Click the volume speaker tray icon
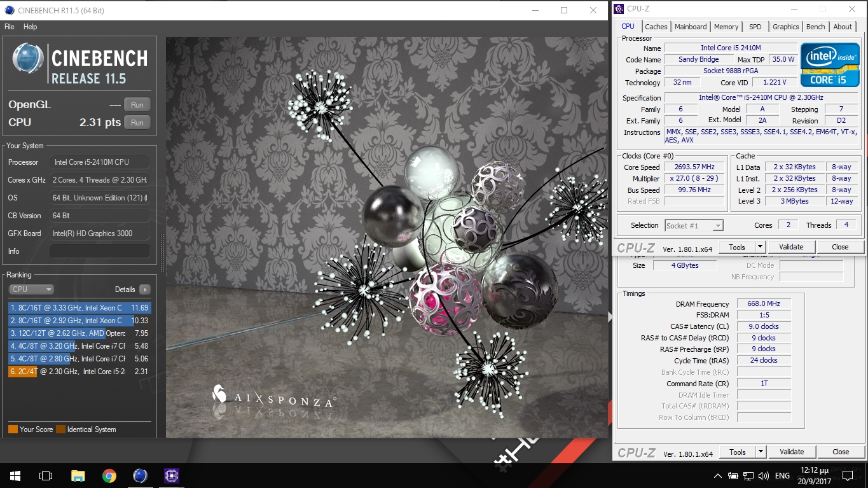This screenshot has height=488, width=868. pos(764,476)
